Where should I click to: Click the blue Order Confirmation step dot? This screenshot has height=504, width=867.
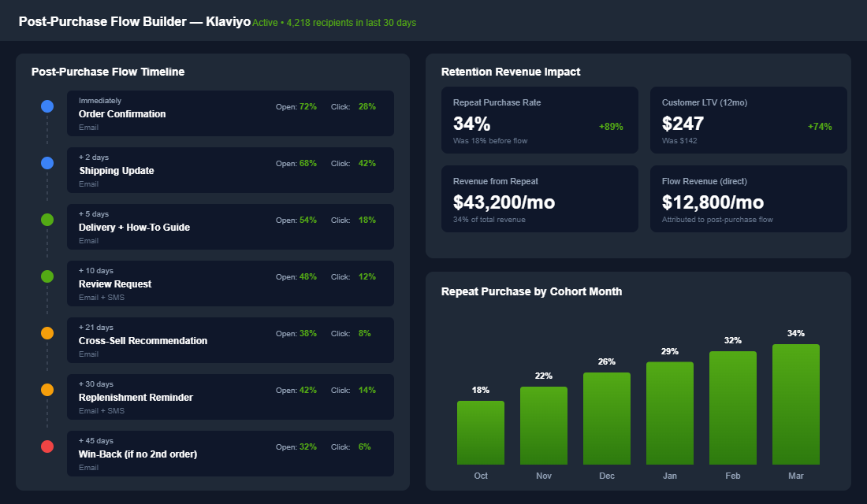pyautogui.click(x=47, y=106)
